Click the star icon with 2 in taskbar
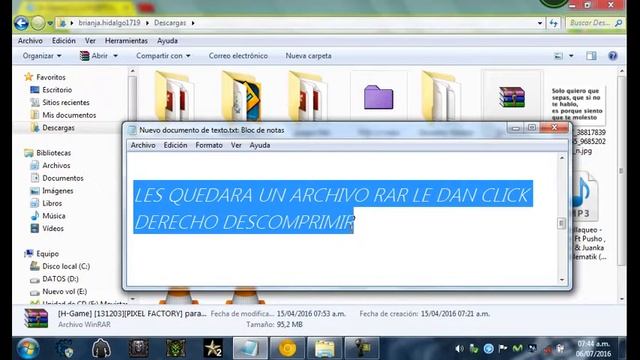 click(x=213, y=349)
